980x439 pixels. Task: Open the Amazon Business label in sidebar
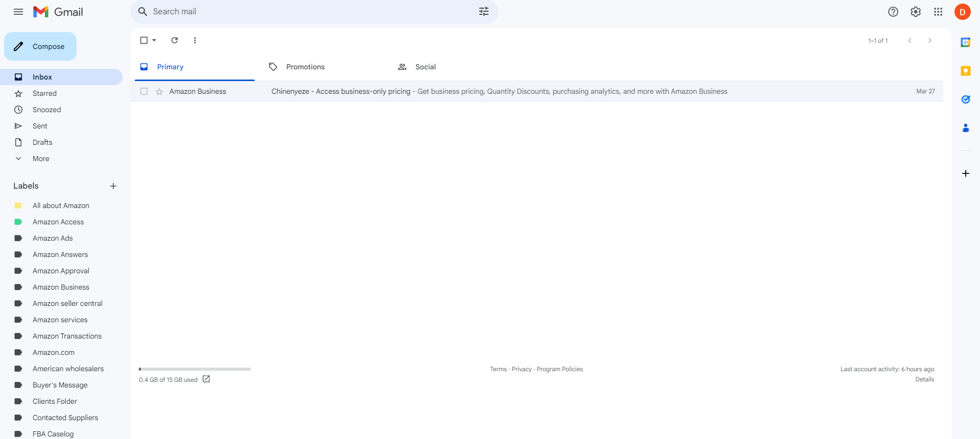click(x=61, y=287)
